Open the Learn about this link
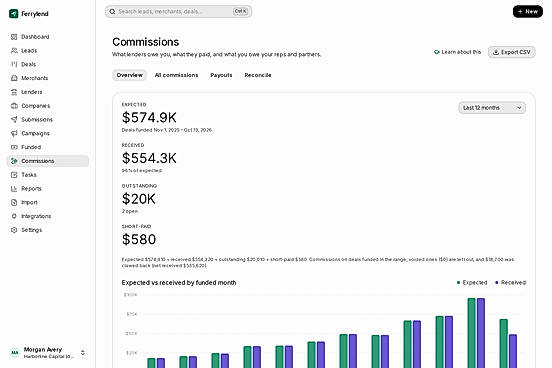 [457, 52]
